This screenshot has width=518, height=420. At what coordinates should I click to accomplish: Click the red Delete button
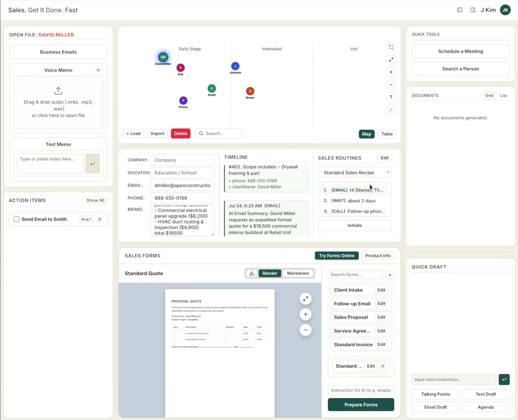click(x=180, y=133)
